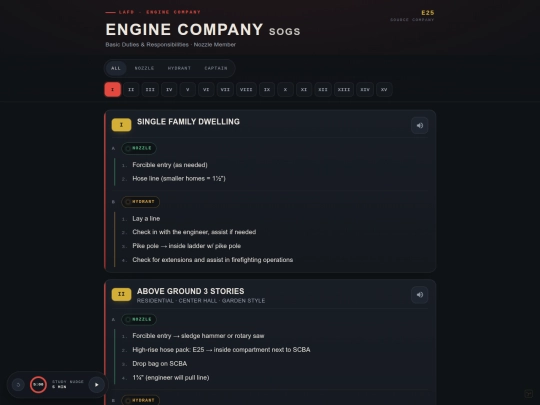The height and width of the screenshot is (405, 540).
Task: Click 'Basic Duties & Responsibilities' subtitle
Action: (x=170, y=45)
